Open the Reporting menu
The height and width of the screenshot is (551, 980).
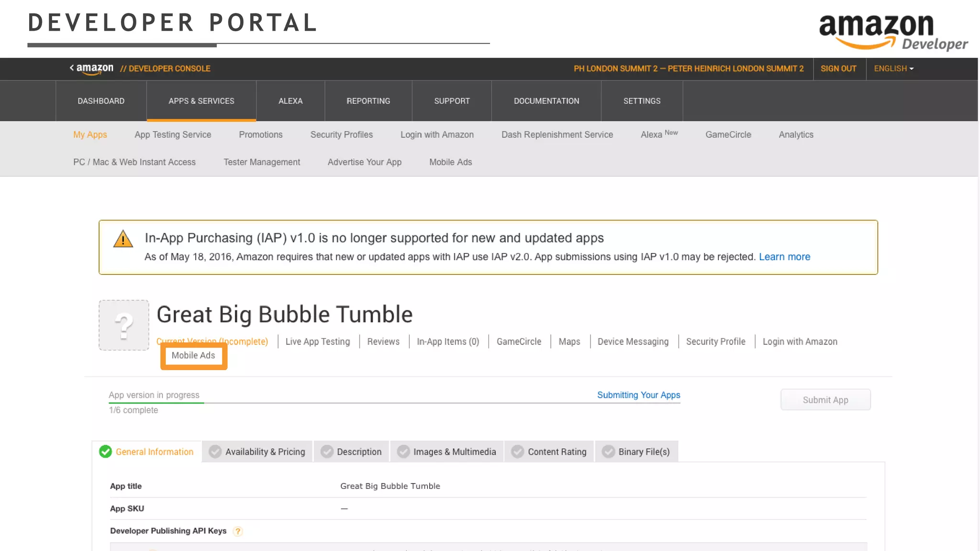[x=368, y=101]
